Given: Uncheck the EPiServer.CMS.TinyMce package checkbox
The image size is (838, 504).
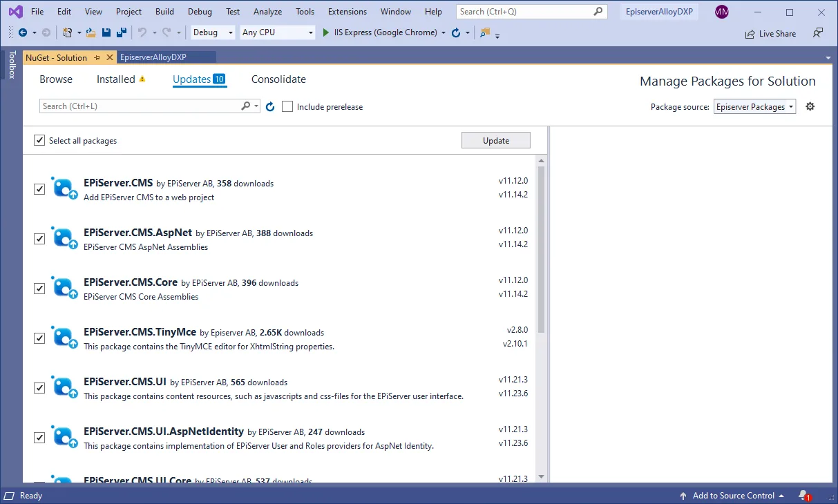Looking at the screenshot, I should point(39,338).
